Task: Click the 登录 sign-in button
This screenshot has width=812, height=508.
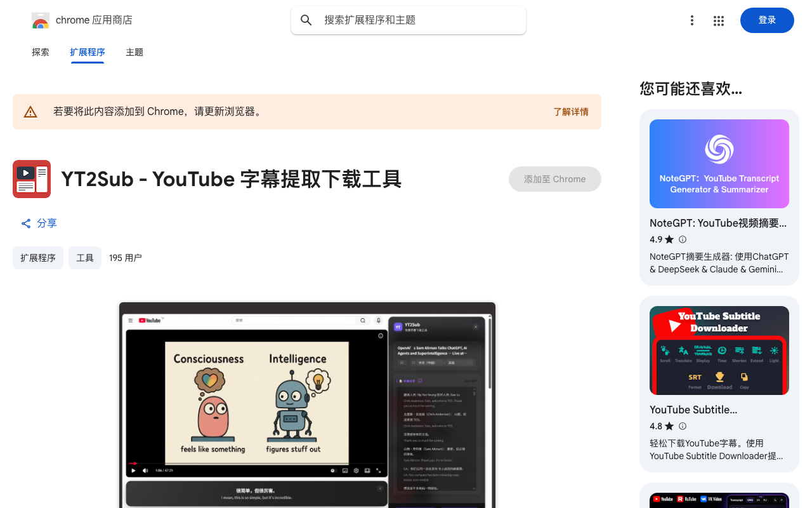Action: coord(767,20)
